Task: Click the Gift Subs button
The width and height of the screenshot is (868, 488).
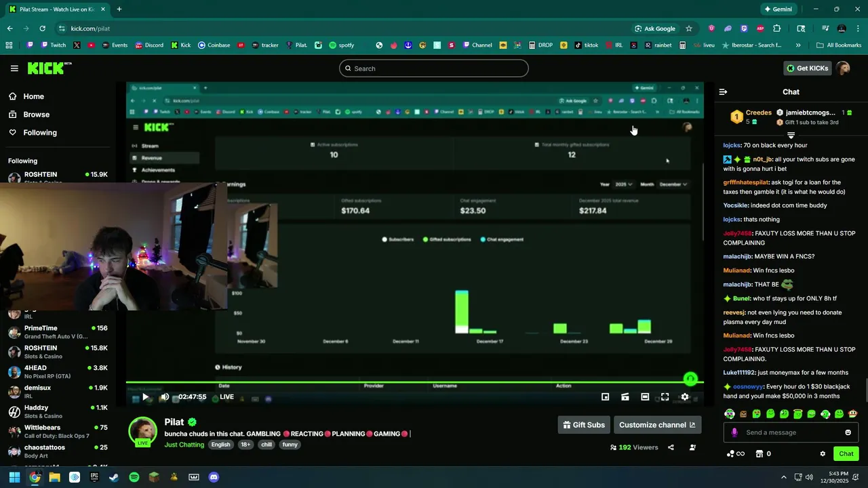Action: [584, 425]
